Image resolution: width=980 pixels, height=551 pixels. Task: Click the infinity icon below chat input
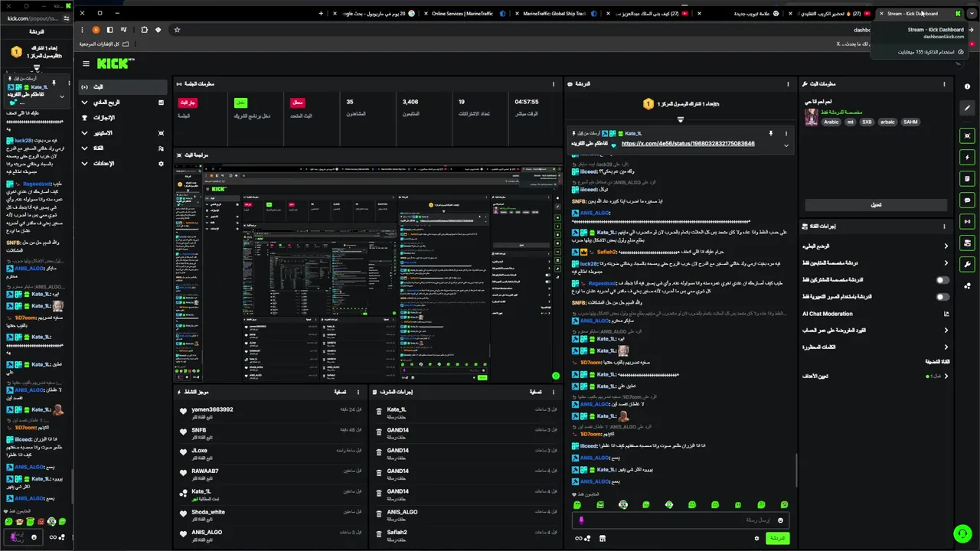click(580, 539)
